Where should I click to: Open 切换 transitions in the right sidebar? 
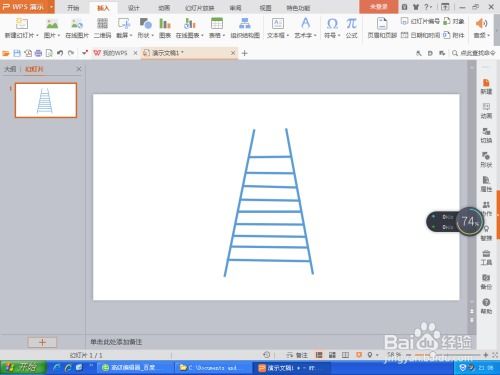(x=486, y=135)
